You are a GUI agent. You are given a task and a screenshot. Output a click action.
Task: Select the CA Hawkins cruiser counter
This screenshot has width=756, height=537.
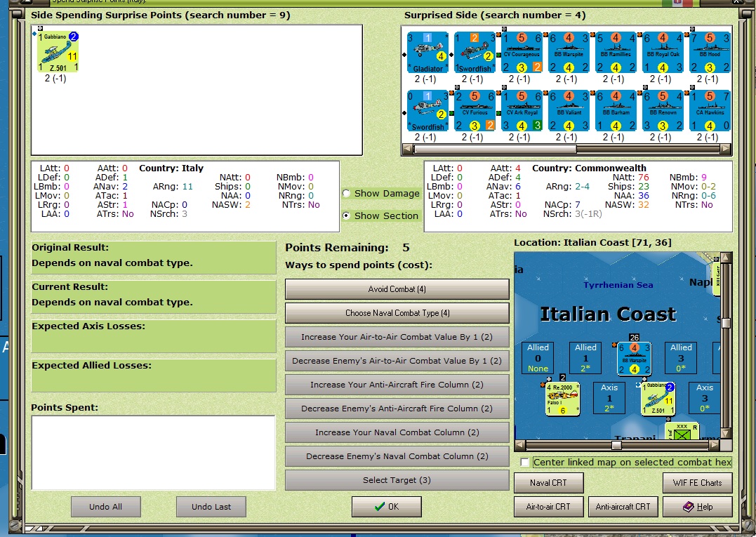coord(710,110)
